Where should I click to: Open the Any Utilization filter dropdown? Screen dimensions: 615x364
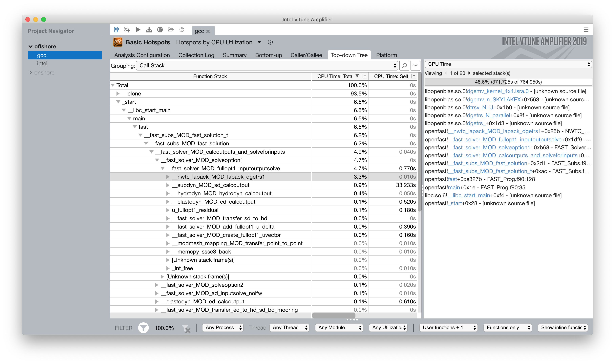point(388,328)
